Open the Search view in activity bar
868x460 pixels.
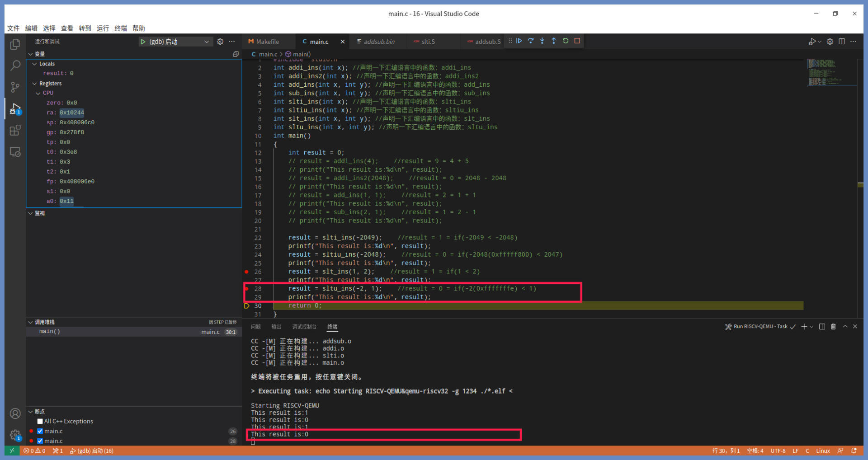coord(15,66)
